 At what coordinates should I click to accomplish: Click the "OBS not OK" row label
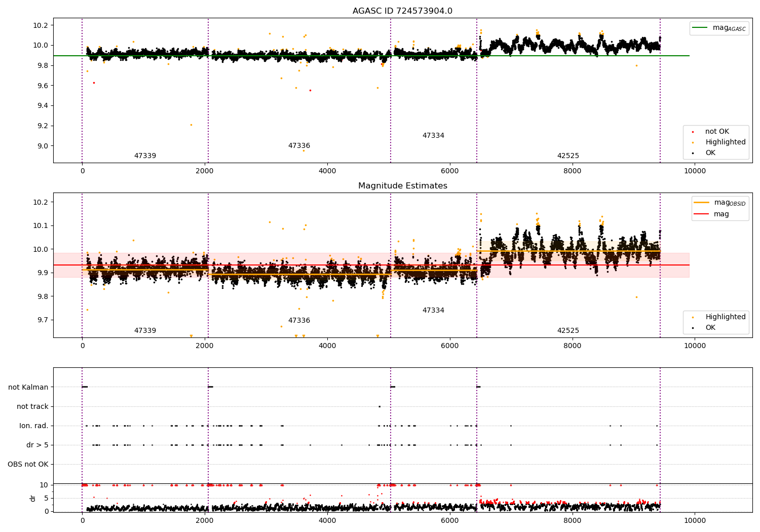28,464
